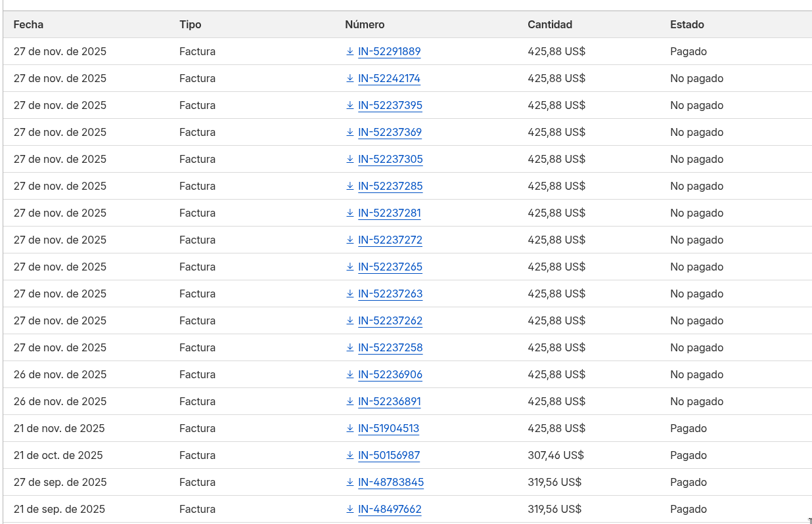Click the download icon for paid invoice IN-51904513
Image resolution: width=812 pixels, height=524 pixels.
point(349,428)
